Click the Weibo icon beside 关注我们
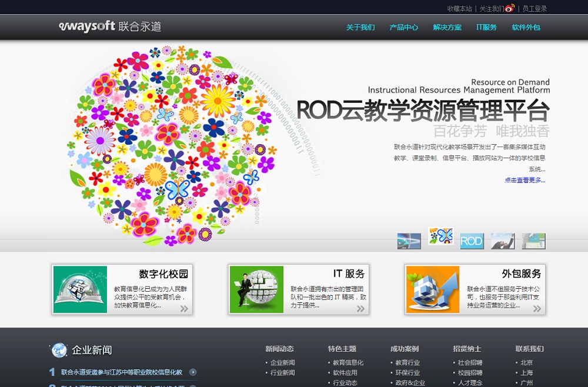Screen dimensions: 588x387 click(510, 8)
